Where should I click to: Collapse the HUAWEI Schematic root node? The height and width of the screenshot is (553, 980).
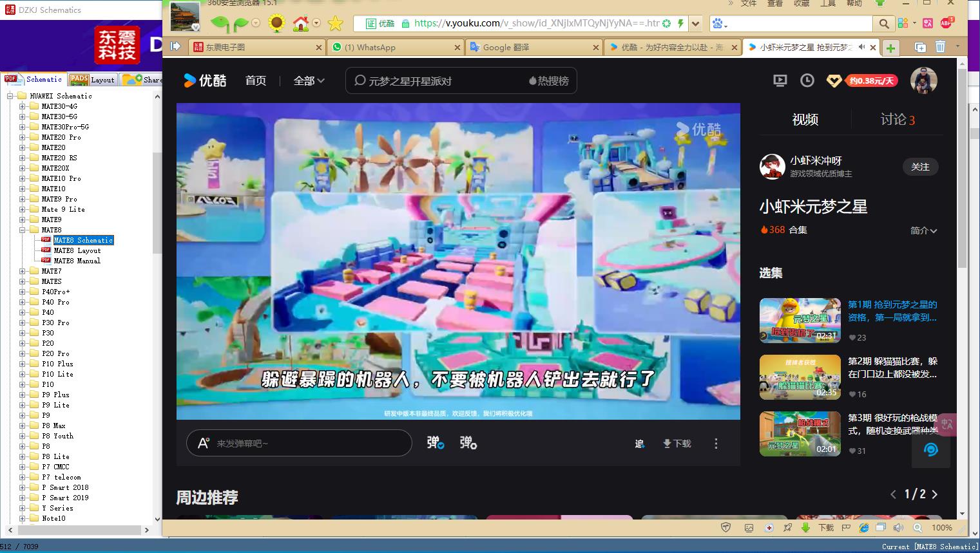coord(10,96)
